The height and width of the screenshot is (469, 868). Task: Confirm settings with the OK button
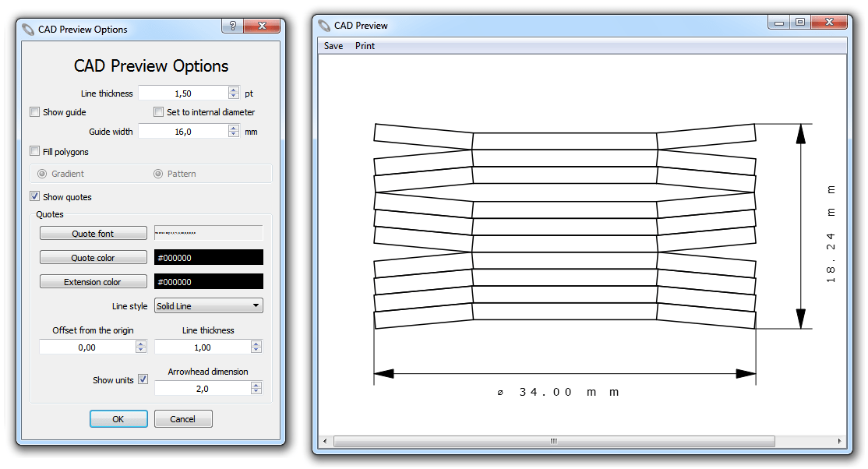[x=118, y=418]
